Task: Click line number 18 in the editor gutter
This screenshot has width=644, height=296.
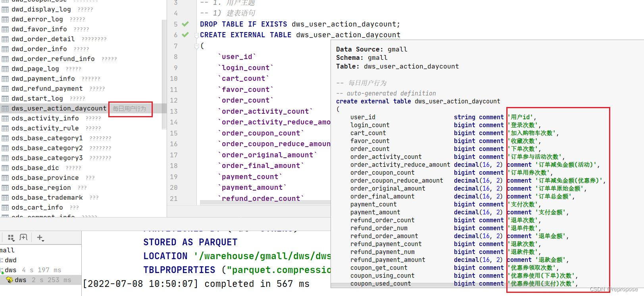Action: coord(174,166)
